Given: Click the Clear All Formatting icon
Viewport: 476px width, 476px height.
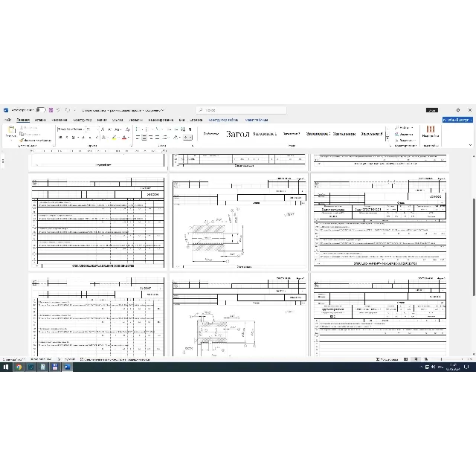Looking at the screenshot, I should pyautogui.click(x=128, y=129).
